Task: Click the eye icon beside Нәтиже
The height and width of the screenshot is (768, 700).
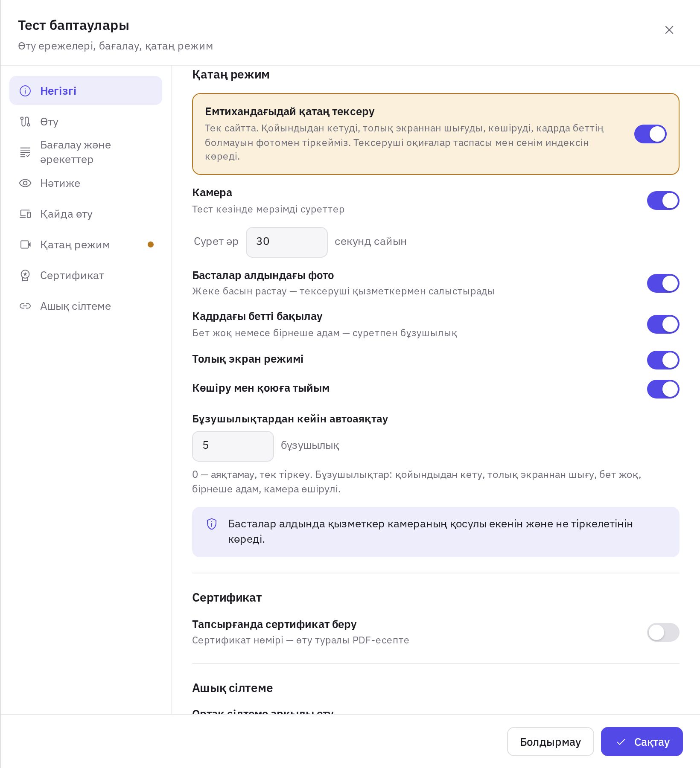Action: click(25, 183)
